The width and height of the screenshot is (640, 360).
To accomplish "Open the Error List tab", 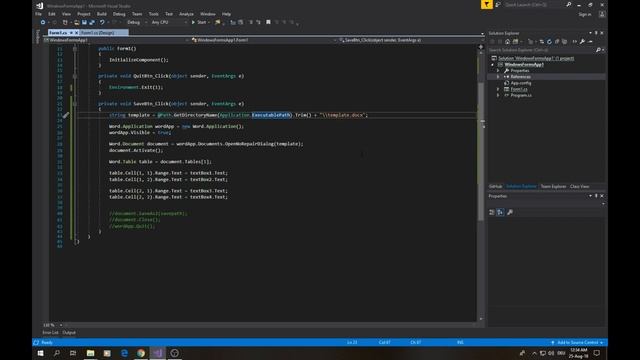I will (x=50, y=333).
